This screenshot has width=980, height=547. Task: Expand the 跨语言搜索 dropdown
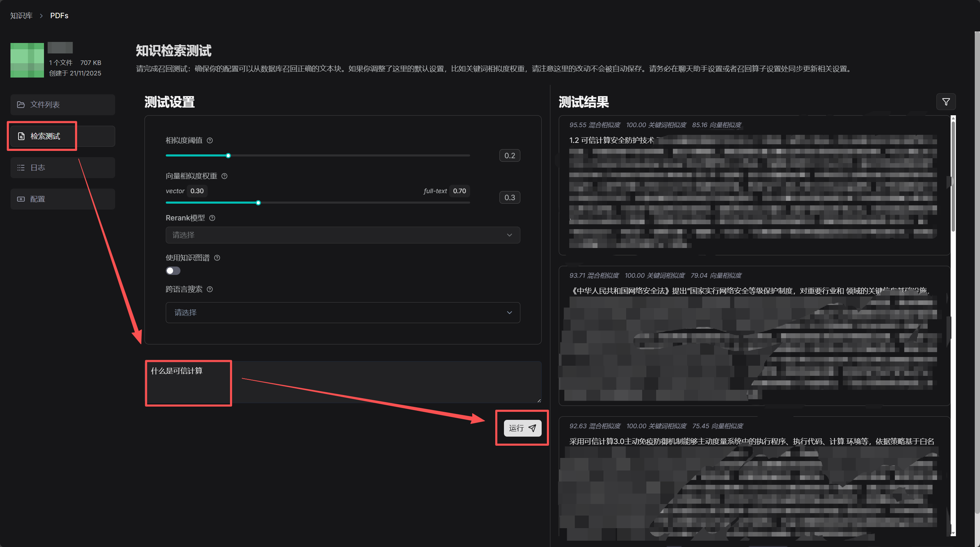point(342,313)
